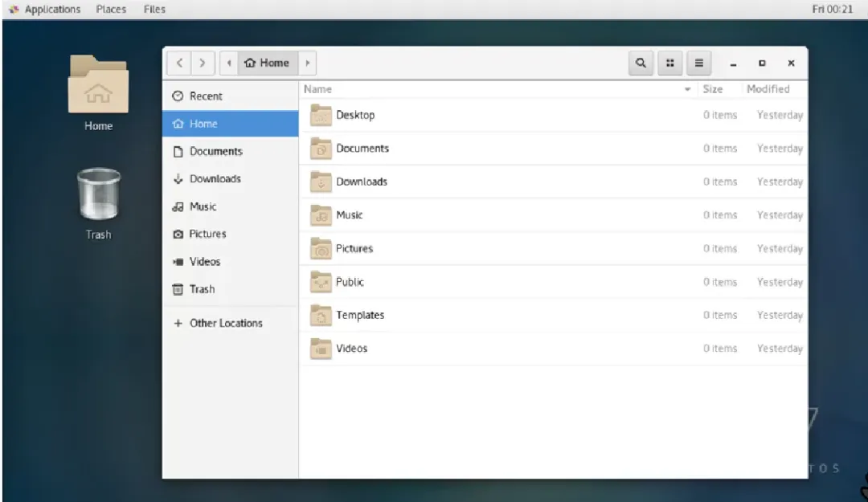The width and height of the screenshot is (868, 502).
Task: Open Downloads in the sidebar
Action: [231, 179]
